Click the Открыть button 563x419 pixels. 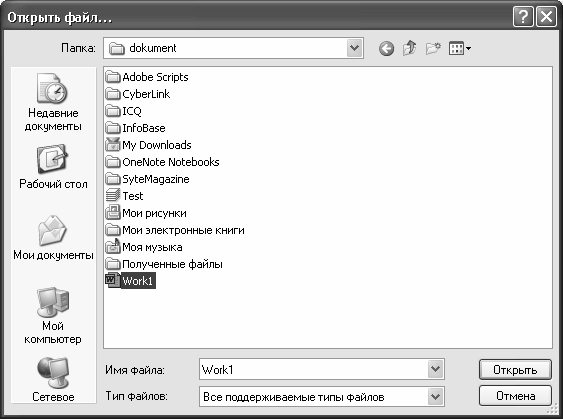pyautogui.click(x=515, y=369)
